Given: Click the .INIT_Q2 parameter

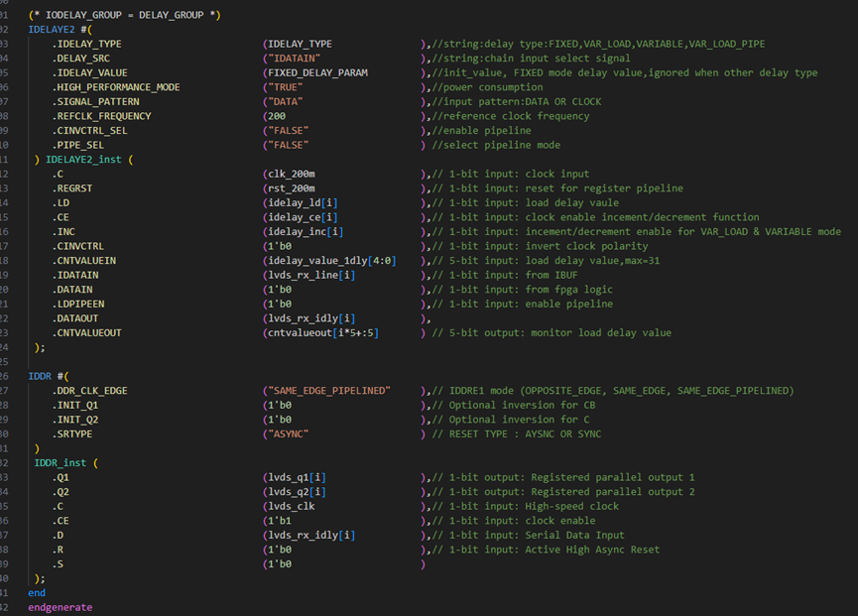Looking at the screenshot, I should pyautogui.click(x=75, y=421).
